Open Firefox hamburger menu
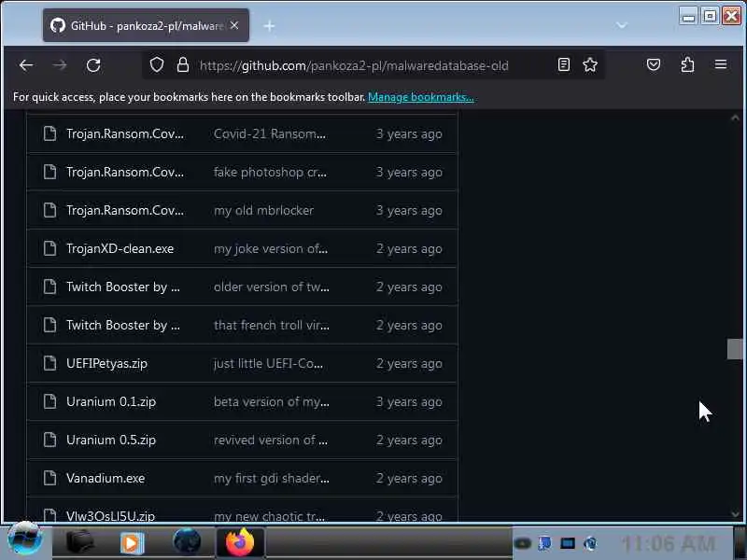This screenshot has height=560, width=747. click(721, 64)
